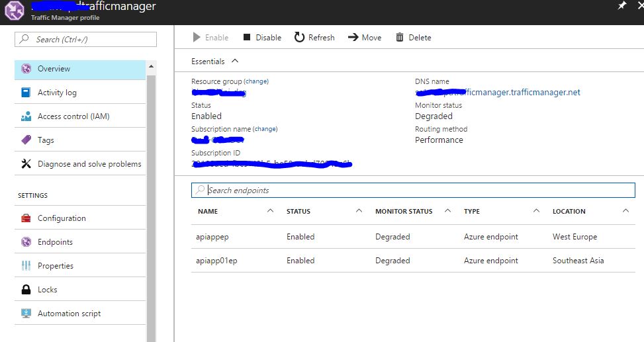Viewport: 644px width, 342px height.
Task: Sort endpoints by Name column arrow
Action: 270,210
